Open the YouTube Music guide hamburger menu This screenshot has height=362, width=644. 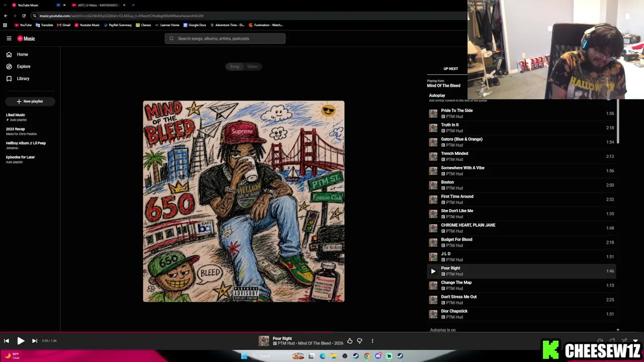pos(9,39)
